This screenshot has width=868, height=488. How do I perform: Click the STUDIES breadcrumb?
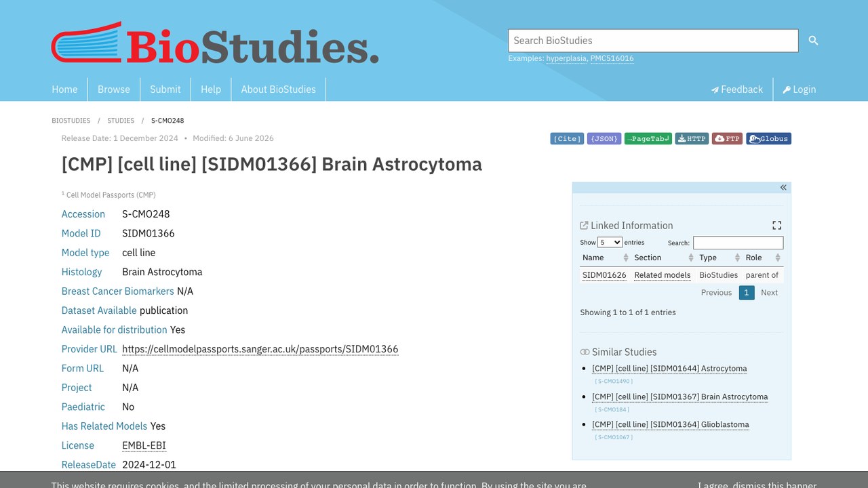tap(121, 121)
